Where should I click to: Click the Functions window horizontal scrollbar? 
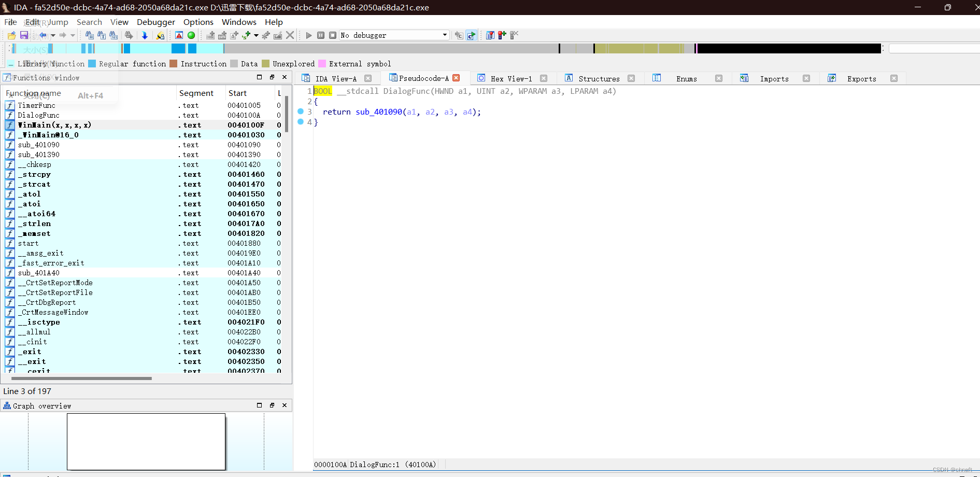click(82, 378)
